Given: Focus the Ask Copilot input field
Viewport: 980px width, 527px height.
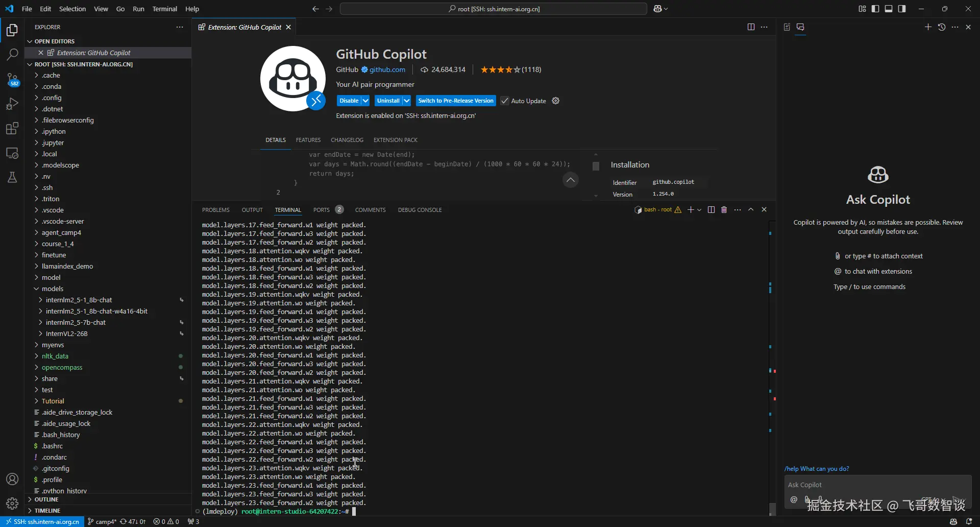Looking at the screenshot, I should point(877,485).
